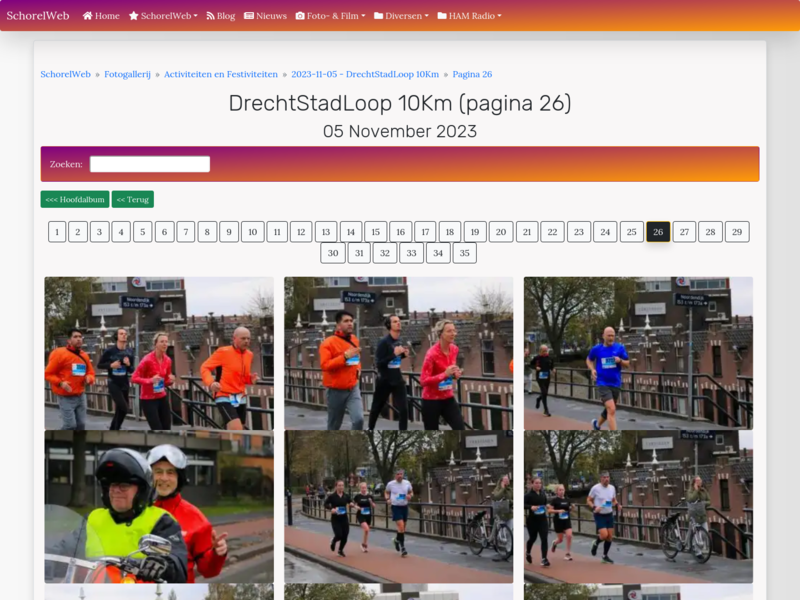
Task: Follow the Pagina 26 breadcrumb link
Action: (x=472, y=74)
